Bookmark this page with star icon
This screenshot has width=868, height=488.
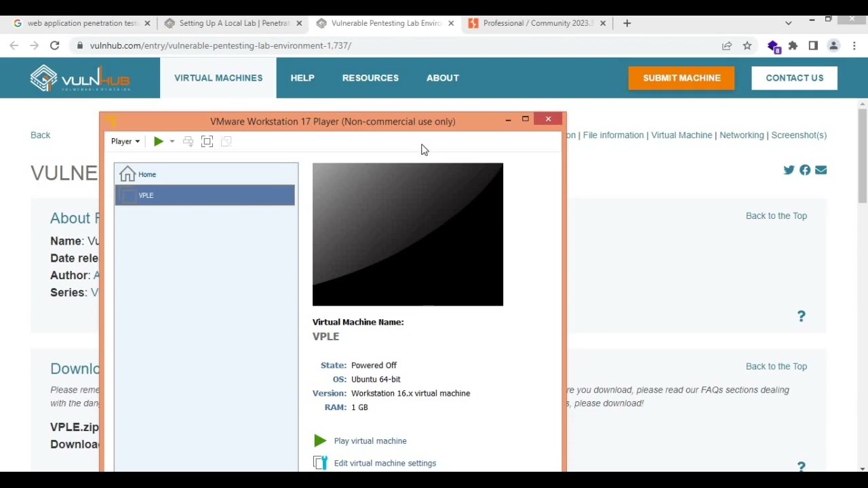pyautogui.click(x=747, y=45)
